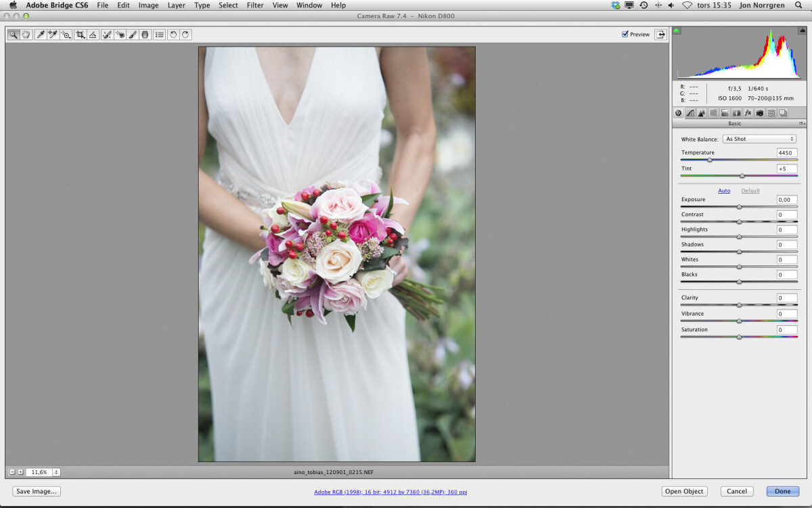Click the volume icon in menu bar

671,5
